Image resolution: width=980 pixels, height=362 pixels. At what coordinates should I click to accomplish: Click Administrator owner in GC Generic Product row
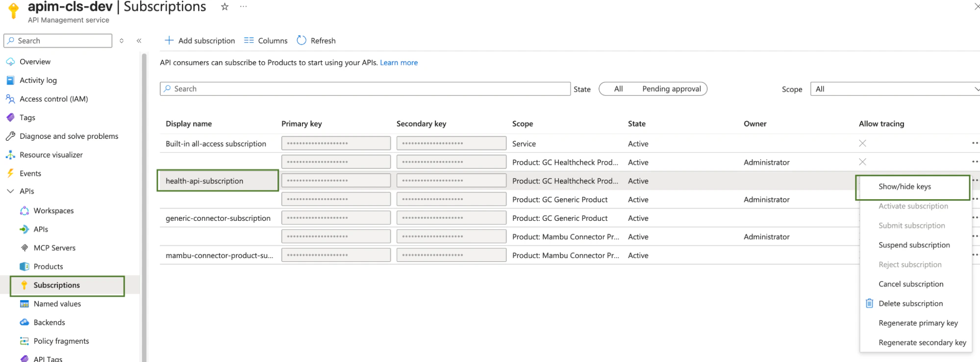coord(766,200)
